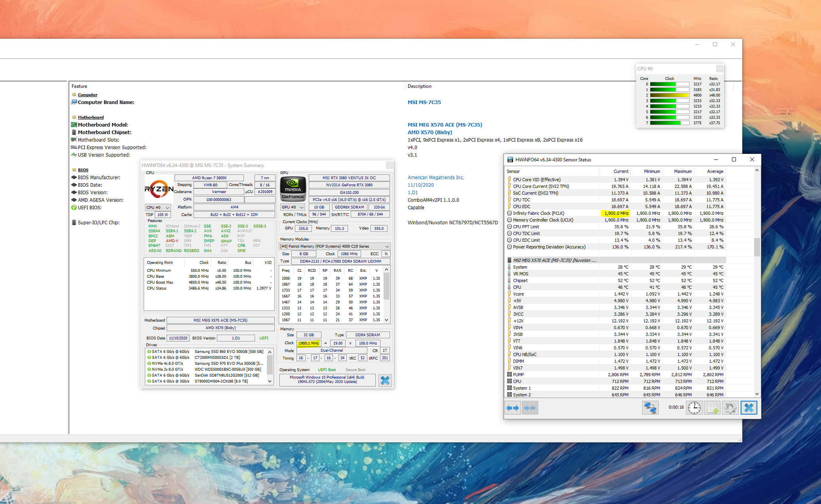Select the ST8000DM004-2CX188 drive row
The width and height of the screenshot is (821, 504).
click(x=205, y=381)
